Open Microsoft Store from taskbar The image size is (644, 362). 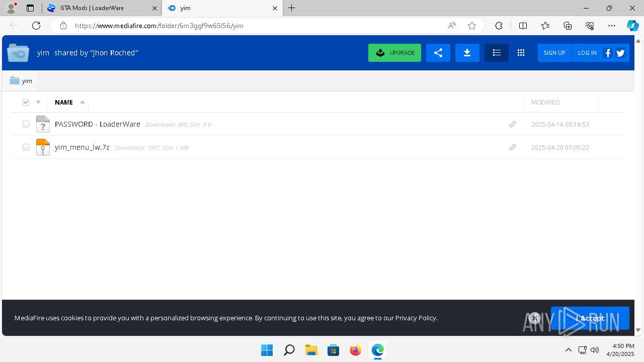point(333,350)
